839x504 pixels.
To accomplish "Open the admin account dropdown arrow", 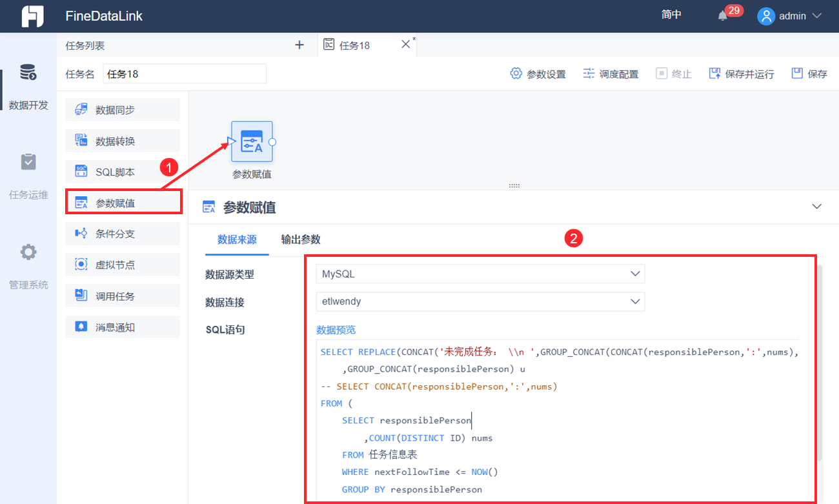I will (x=816, y=16).
